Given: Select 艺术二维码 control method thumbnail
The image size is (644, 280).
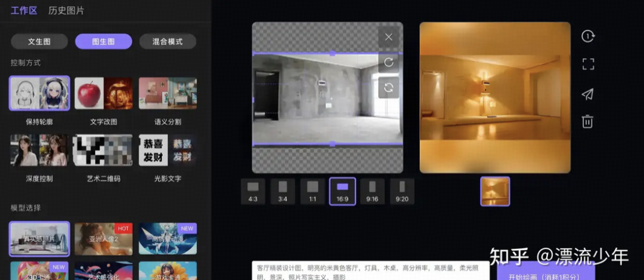Looking at the screenshot, I should (104, 150).
